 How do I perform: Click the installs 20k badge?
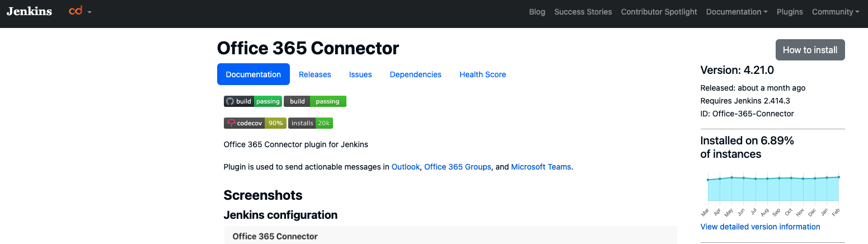point(311,123)
